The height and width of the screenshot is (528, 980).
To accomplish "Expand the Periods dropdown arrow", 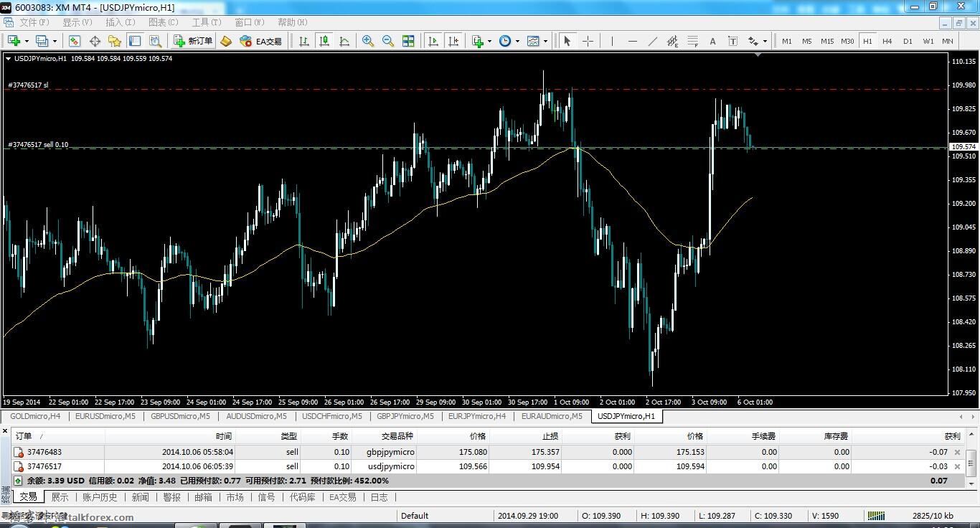I will click(x=517, y=41).
